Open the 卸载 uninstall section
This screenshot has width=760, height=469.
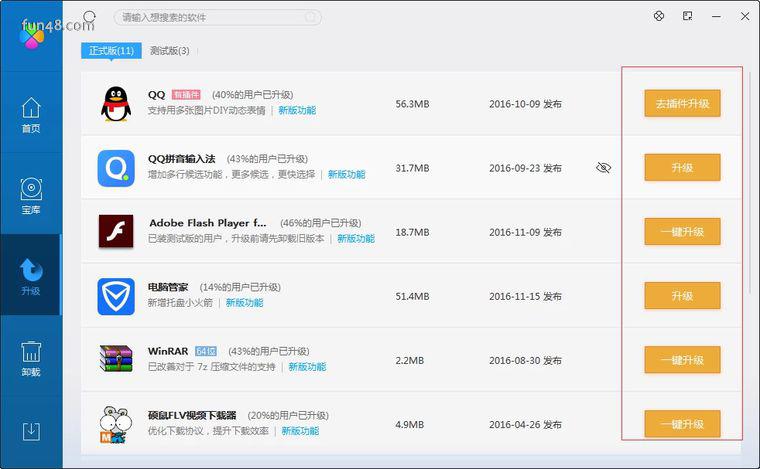pyautogui.click(x=31, y=359)
